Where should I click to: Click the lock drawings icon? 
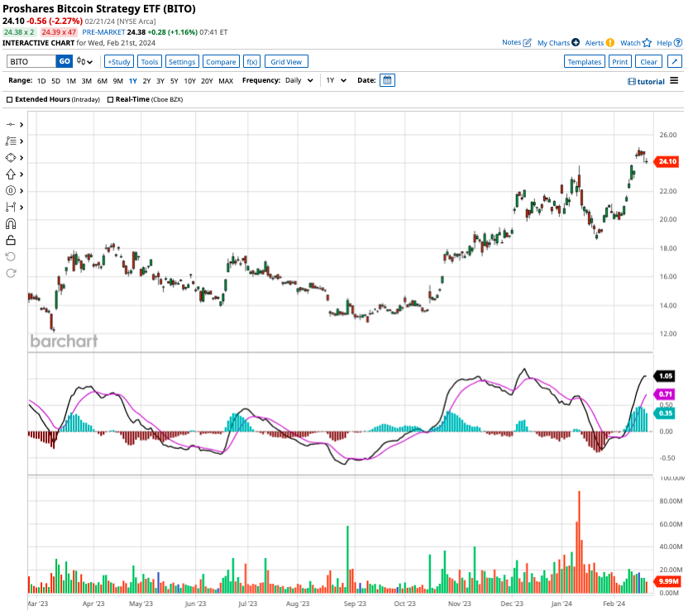click(x=11, y=240)
